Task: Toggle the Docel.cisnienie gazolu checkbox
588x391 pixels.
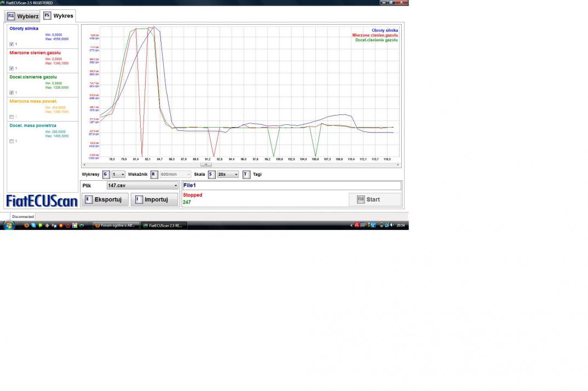Action: pyautogui.click(x=11, y=93)
